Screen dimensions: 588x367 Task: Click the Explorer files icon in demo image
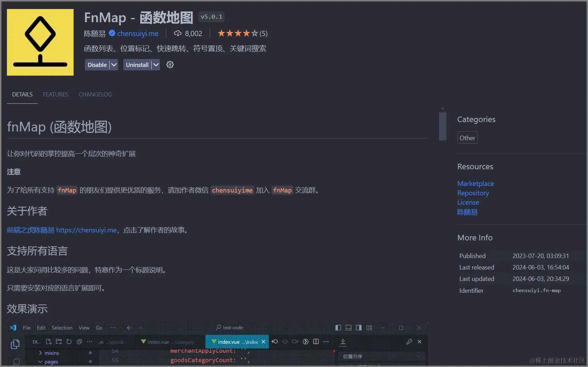click(x=15, y=344)
